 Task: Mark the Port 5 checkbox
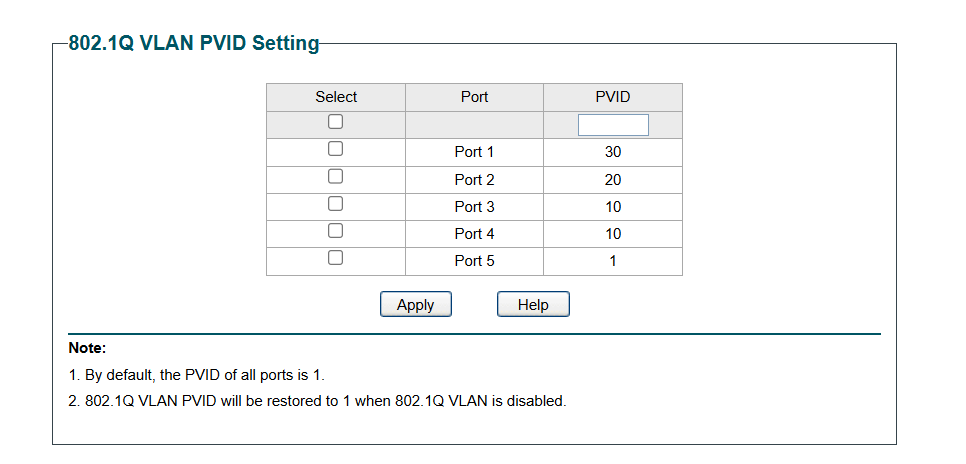tap(335, 258)
